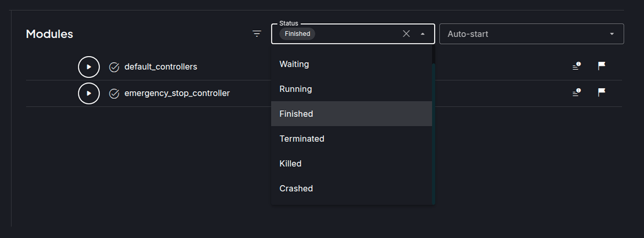This screenshot has width=644, height=238.
Task: Open logs icon for emergency_stop_controller row
Action: [576, 93]
